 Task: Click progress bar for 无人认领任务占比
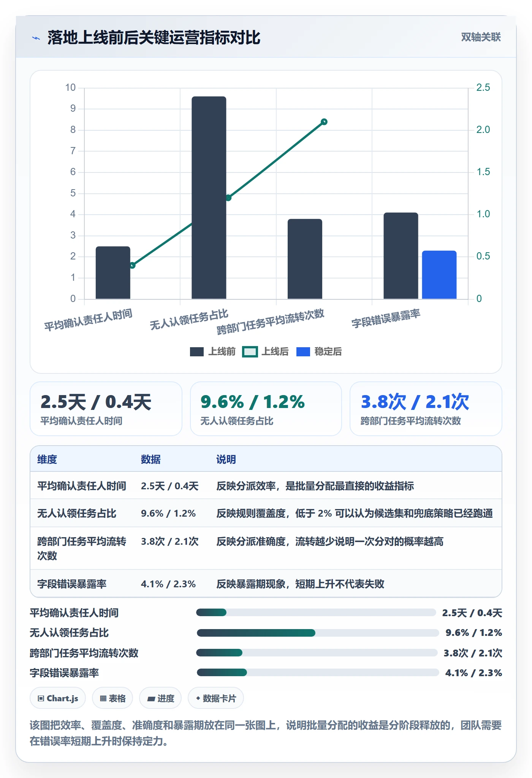click(318, 633)
